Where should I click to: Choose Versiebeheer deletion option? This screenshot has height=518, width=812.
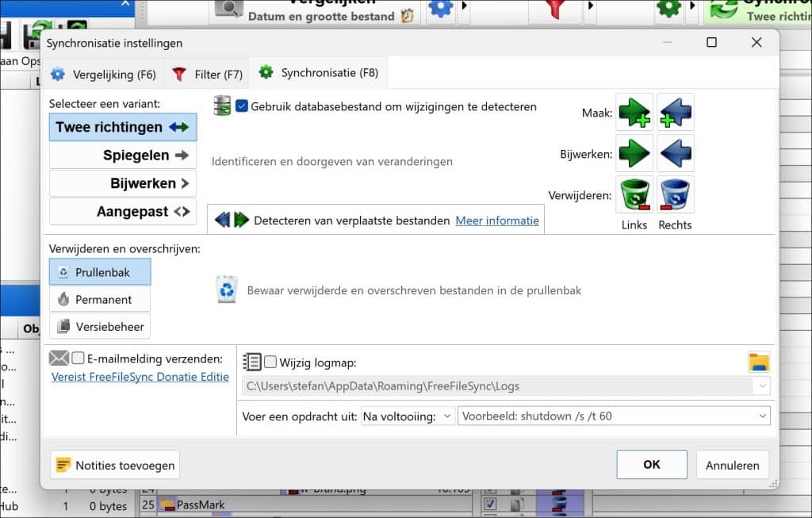tap(100, 326)
